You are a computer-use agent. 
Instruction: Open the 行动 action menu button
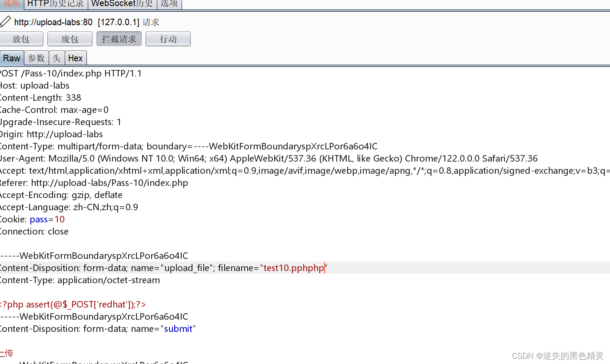pos(168,39)
